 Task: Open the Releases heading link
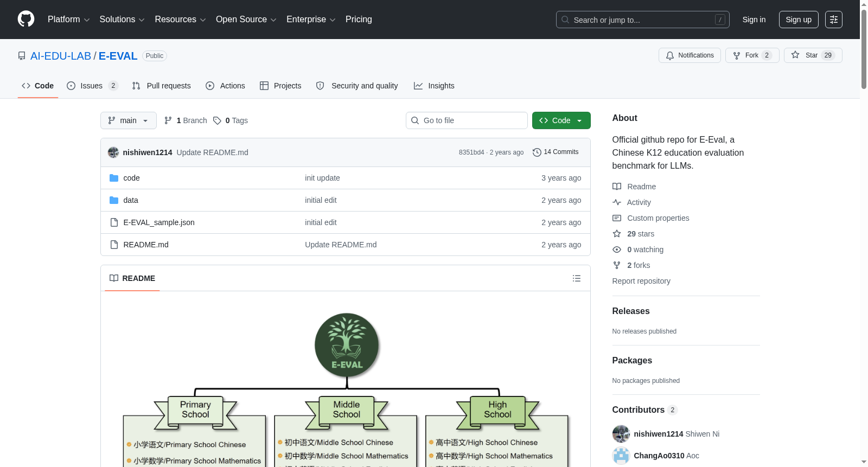[x=631, y=311]
